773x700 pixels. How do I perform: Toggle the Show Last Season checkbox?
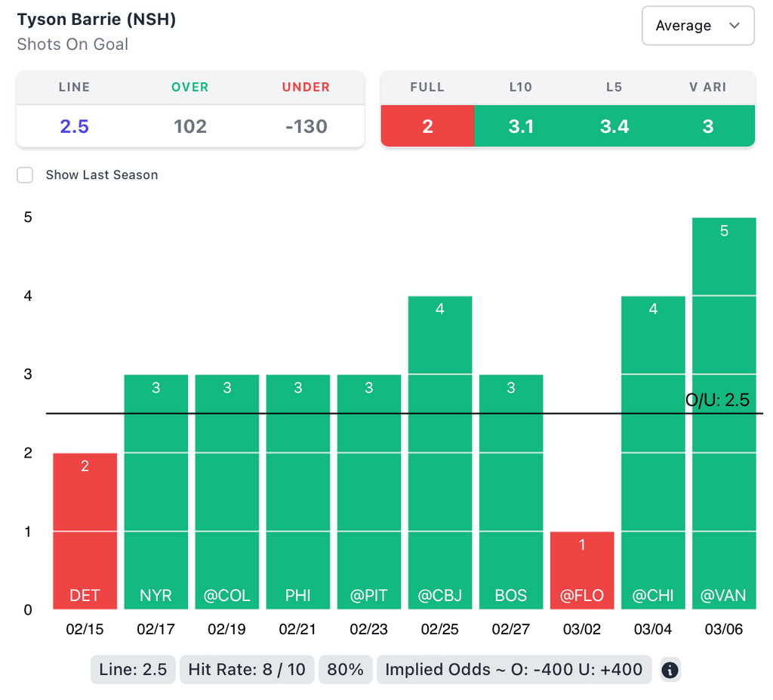[26, 175]
